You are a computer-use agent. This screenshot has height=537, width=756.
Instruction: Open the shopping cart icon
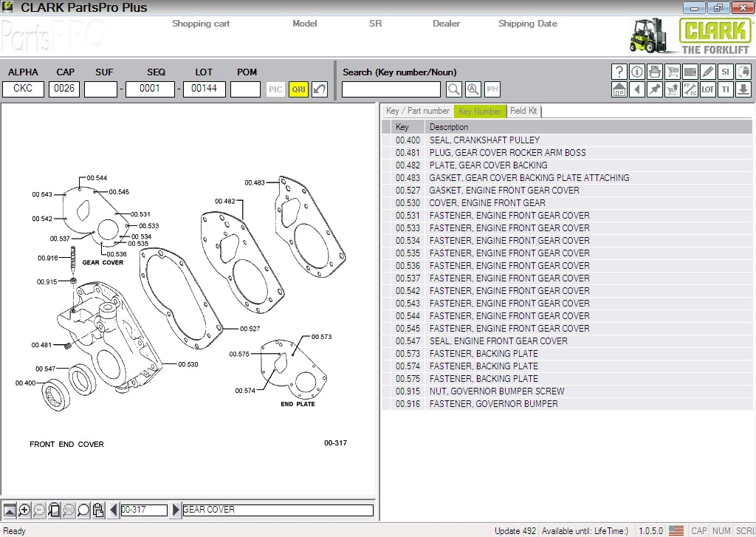[x=673, y=72]
